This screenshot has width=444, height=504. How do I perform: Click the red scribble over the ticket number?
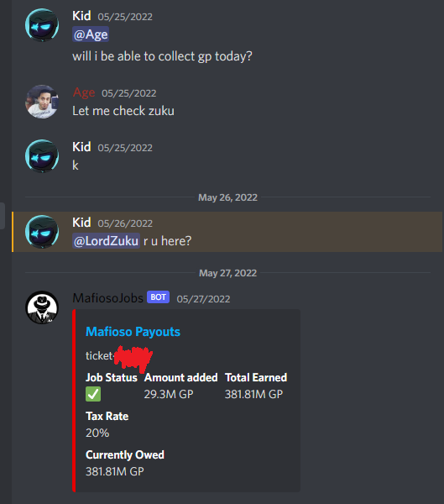[133, 357]
